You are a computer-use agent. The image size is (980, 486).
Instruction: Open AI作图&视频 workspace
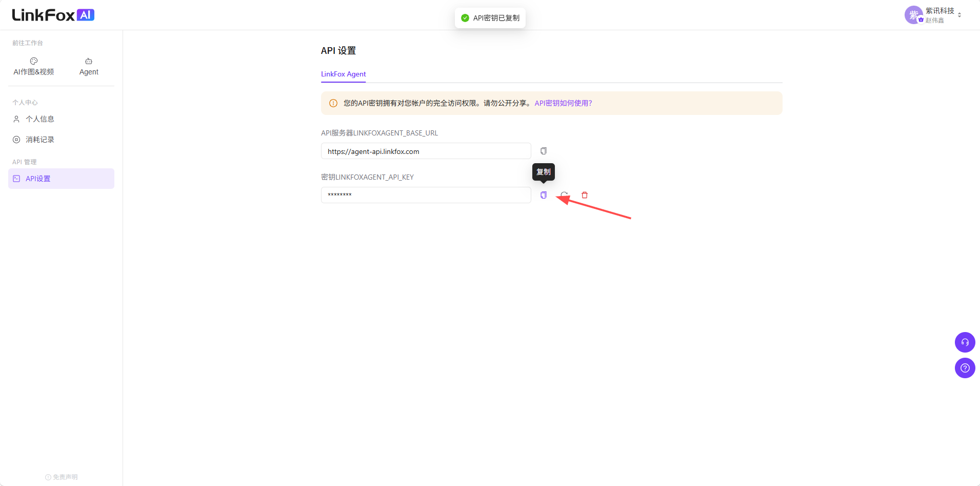coord(34,67)
